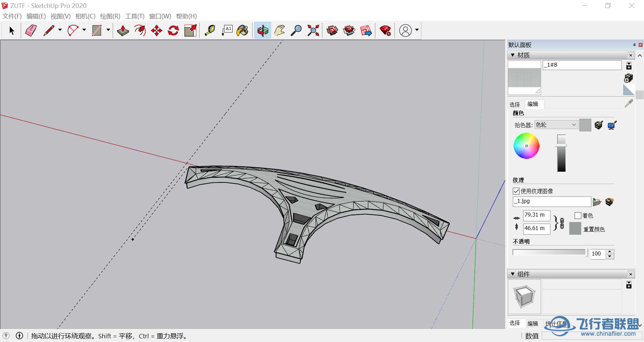644x342 pixels.
Task: Select the Pan hand tool
Action: [x=279, y=31]
